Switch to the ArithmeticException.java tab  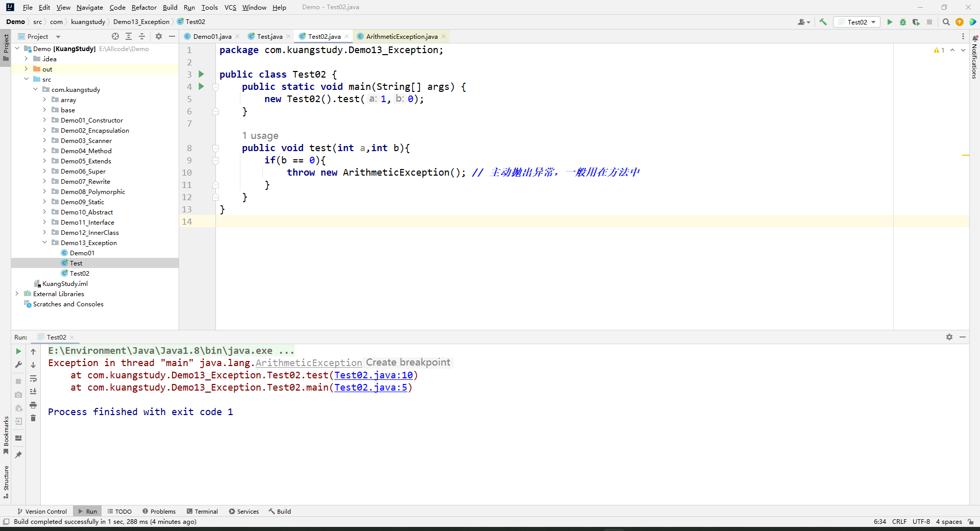click(x=402, y=36)
